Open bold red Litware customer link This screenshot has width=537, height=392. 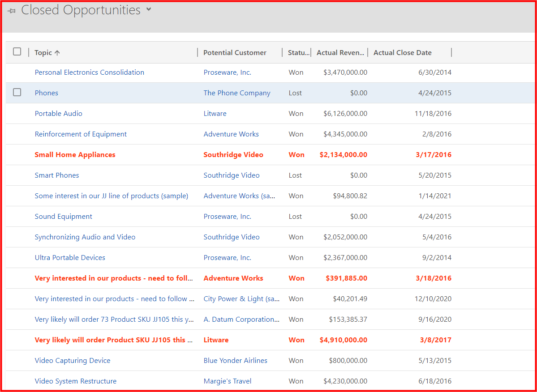click(216, 340)
